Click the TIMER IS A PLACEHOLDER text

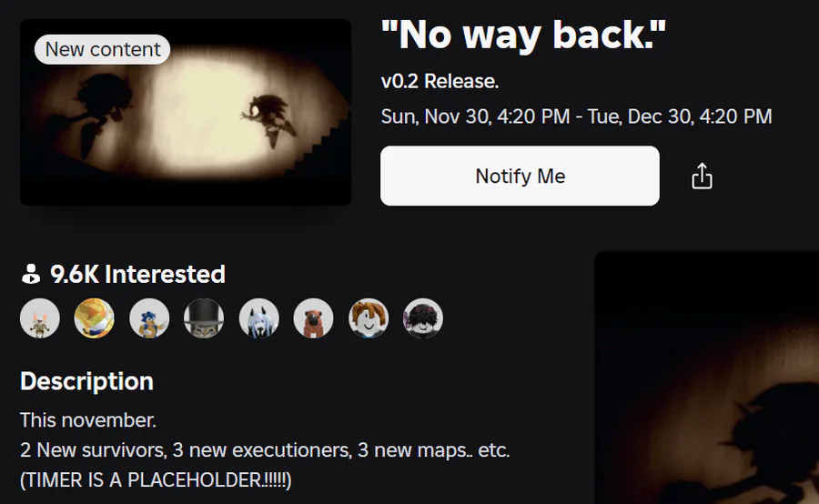[156, 480]
